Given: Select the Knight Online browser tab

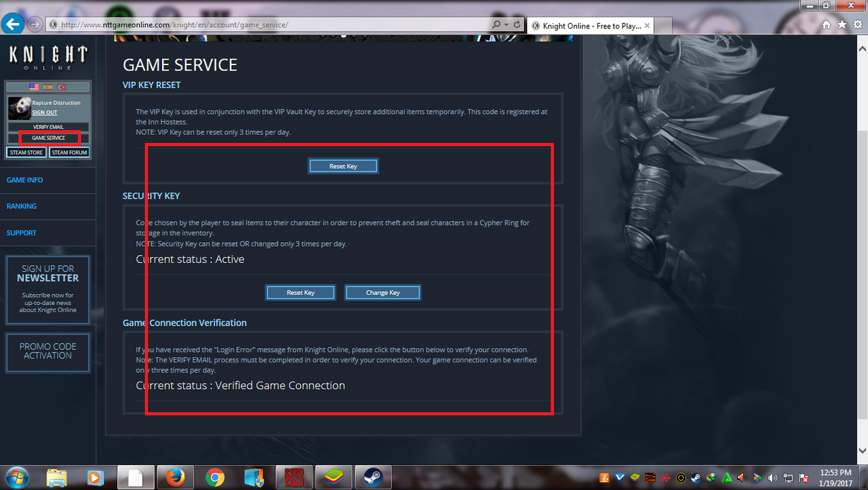Looking at the screenshot, I should [591, 26].
